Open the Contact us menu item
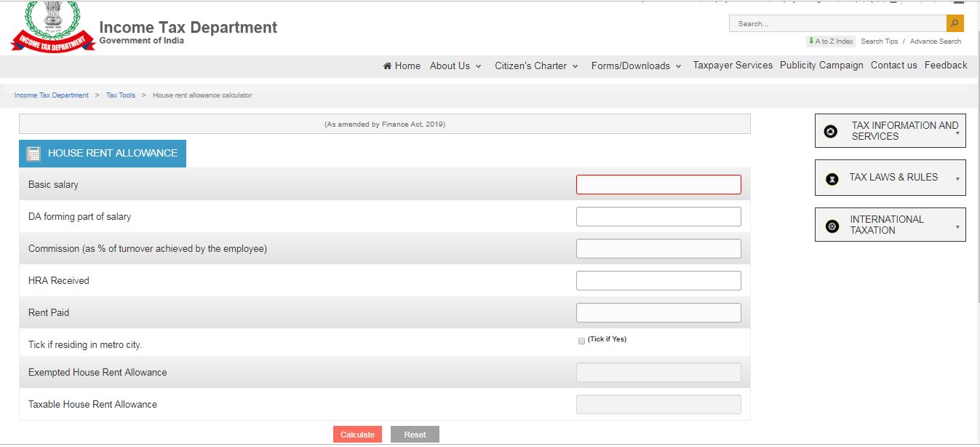 893,66
